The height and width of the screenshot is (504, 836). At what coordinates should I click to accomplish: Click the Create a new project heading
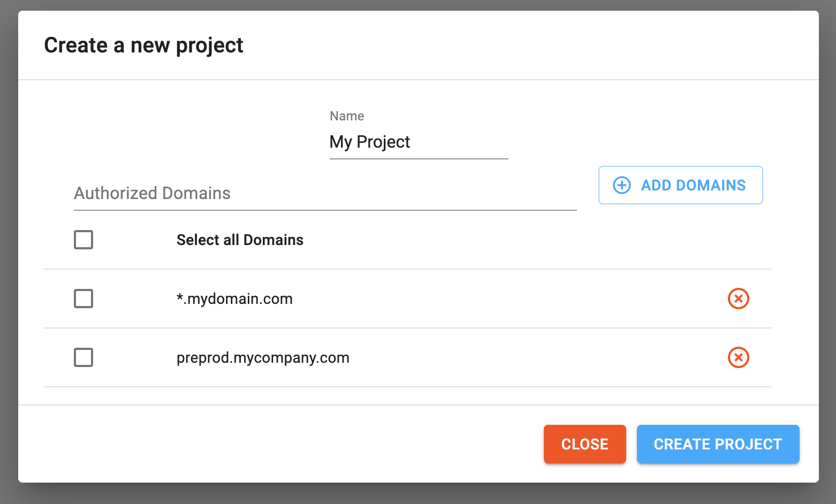143,45
